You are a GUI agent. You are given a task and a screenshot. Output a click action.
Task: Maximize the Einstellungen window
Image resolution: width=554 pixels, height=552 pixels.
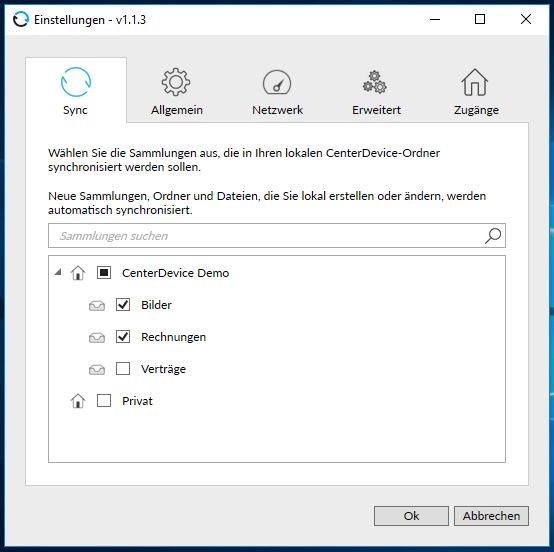[480, 19]
